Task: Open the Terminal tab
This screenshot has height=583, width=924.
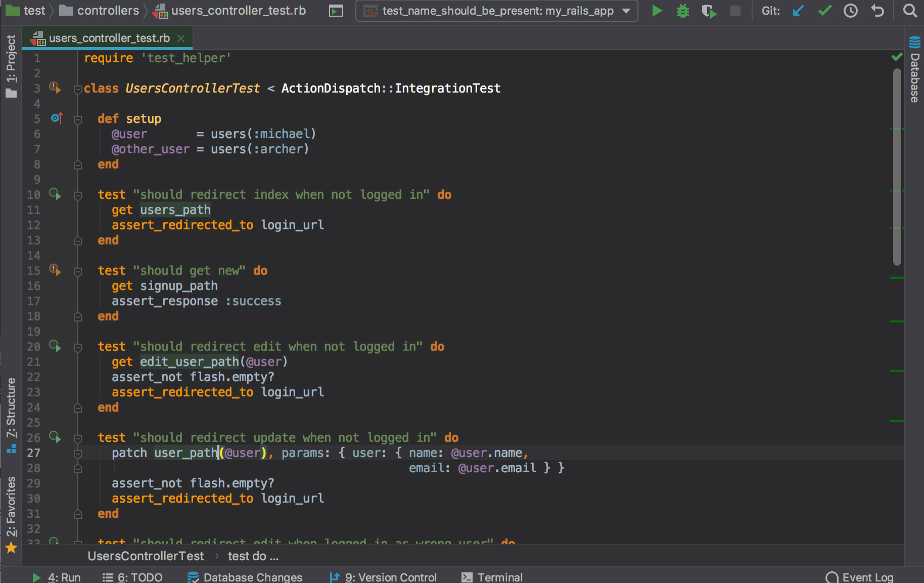Action: (492, 577)
